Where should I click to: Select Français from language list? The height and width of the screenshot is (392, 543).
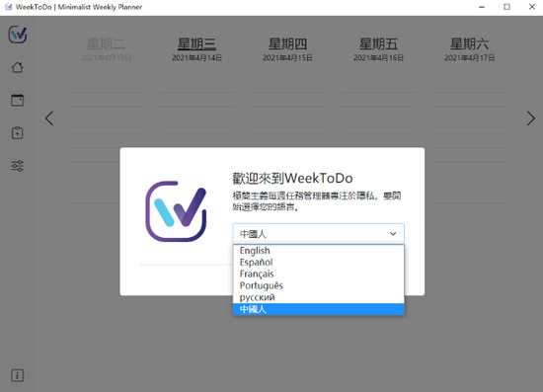pyautogui.click(x=318, y=274)
